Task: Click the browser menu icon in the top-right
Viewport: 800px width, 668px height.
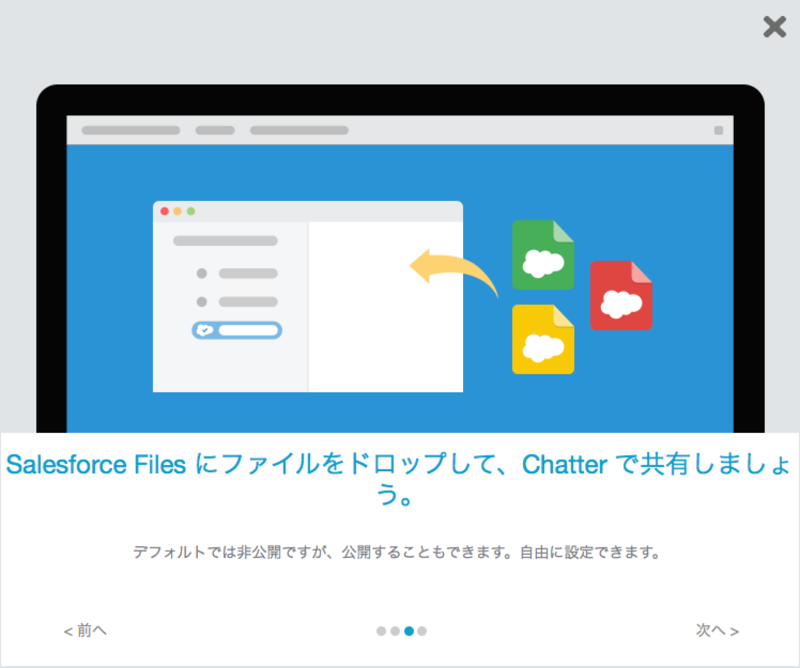Action: click(717, 128)
